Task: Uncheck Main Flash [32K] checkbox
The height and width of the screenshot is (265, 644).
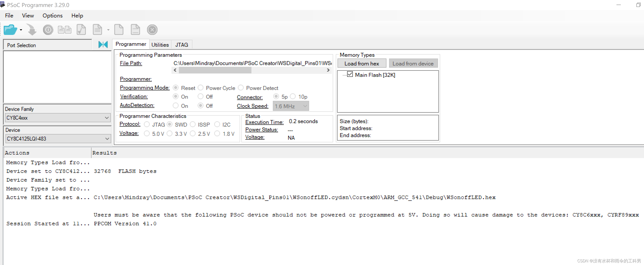Action: [x=350, y=74]
